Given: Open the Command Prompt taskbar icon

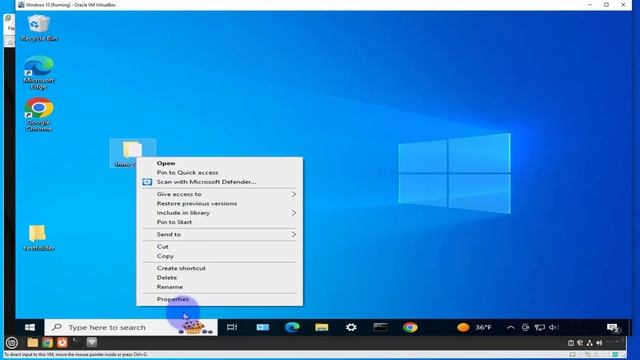Looking at the screenshot, I should [x=380, y=327].
